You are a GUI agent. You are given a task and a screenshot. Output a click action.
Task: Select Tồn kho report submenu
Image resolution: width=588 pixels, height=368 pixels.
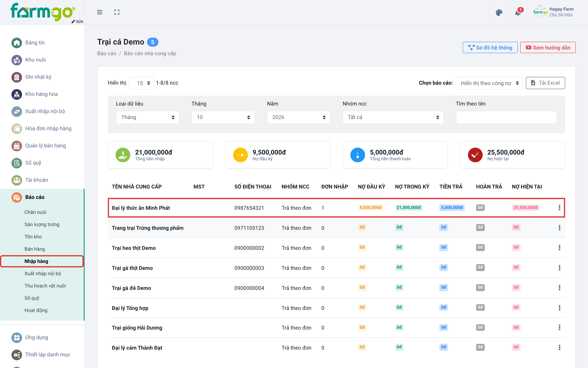[x=33, y=237]
